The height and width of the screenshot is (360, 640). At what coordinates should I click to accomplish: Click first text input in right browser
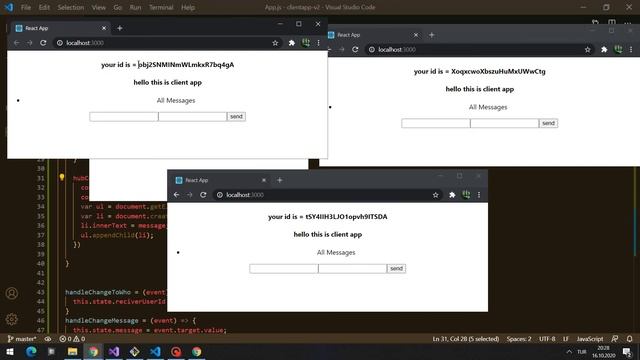click(436, 123)
